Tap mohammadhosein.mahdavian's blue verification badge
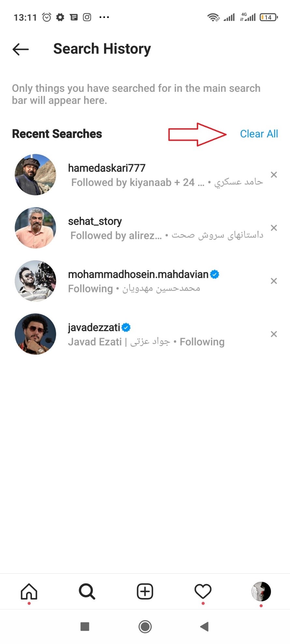Screen dimensions: 290x644 click(x=214, y=274)
